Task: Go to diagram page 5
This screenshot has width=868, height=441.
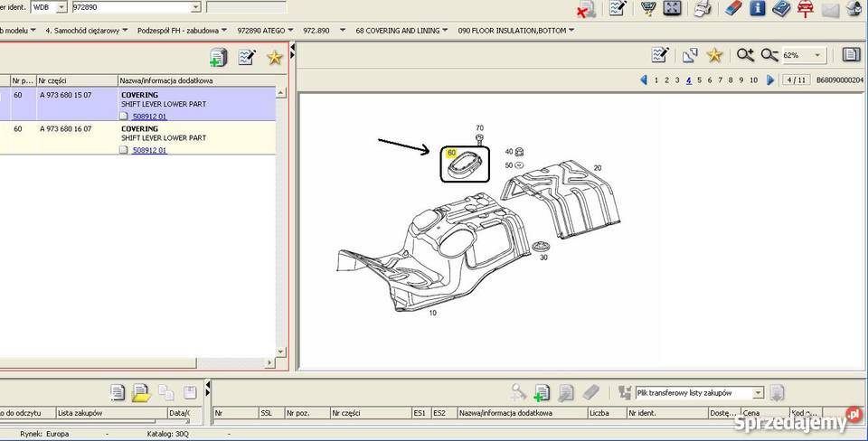Action: point(699,80)
